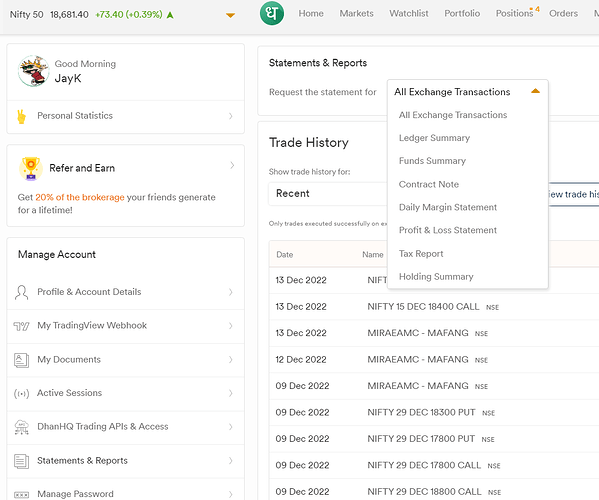Open the Positions tab
The width and height of the screenshot is (599, 500).
[514, 13]
